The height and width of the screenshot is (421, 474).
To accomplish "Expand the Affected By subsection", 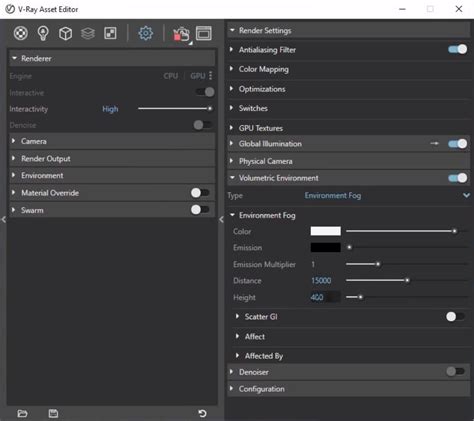I will pos(352,356).
